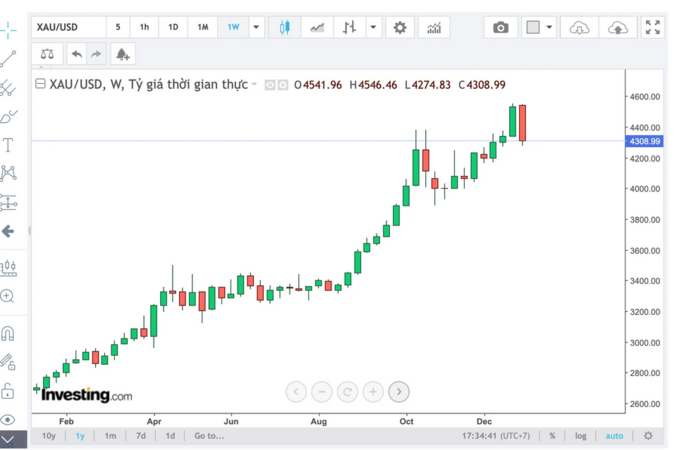
Task: Open the indicators icon in top toolbar
Action: point(434,27)
